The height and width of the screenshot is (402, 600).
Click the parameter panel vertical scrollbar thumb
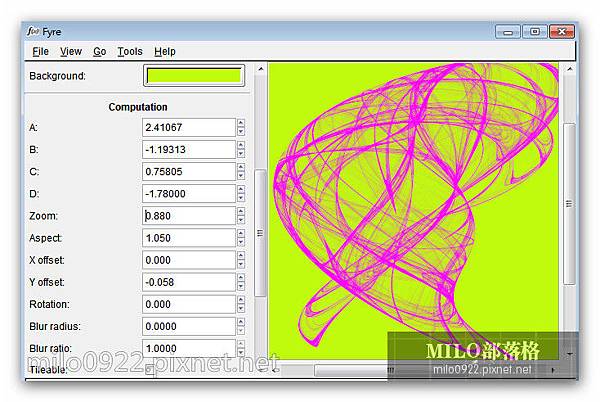tap(261, 233)
